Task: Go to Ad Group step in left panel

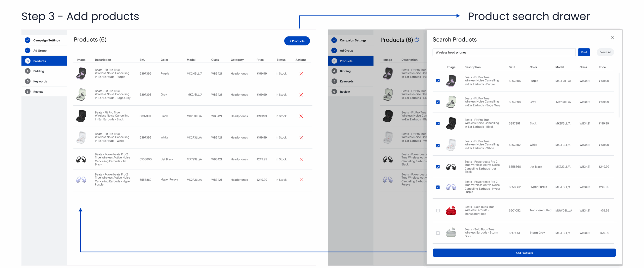Action: pos(44,50)
